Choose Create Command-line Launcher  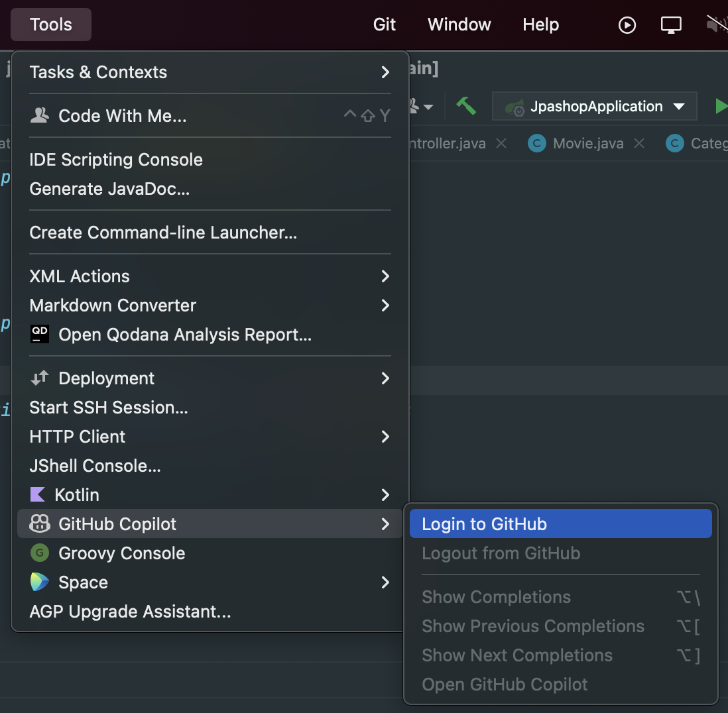(210, 233)
